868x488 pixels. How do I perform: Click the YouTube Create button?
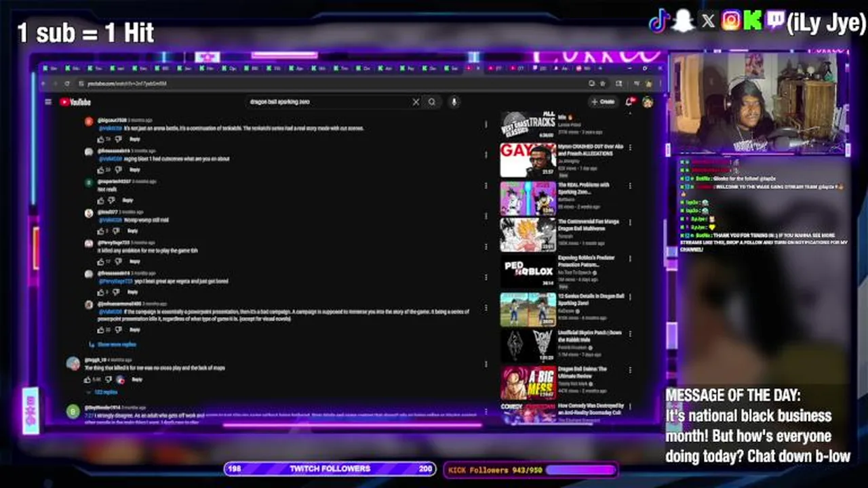coord(603,102)
